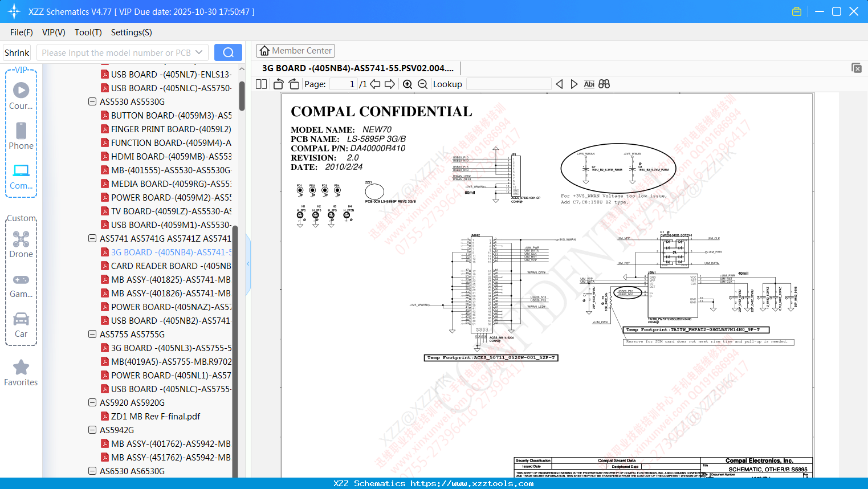
Task: Select the 3G BOARD AS5741-55 document tab
Action: coord(358,68)
